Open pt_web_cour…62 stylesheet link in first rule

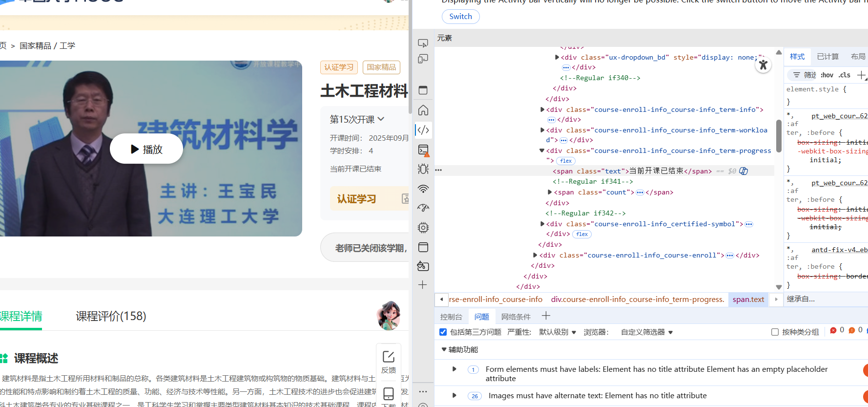(x=839, y=116)
